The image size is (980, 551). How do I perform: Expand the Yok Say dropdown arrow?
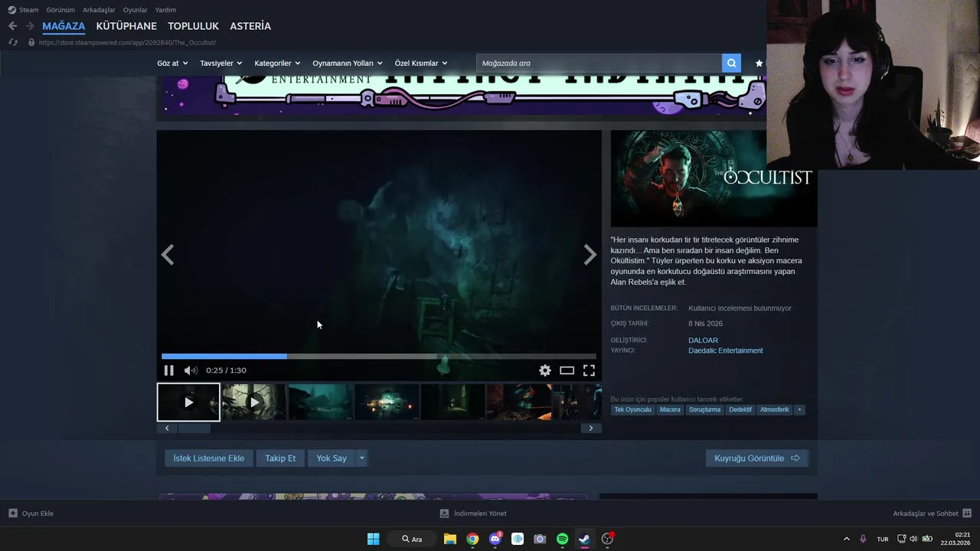pyautogui.click(x=362, y=458)
